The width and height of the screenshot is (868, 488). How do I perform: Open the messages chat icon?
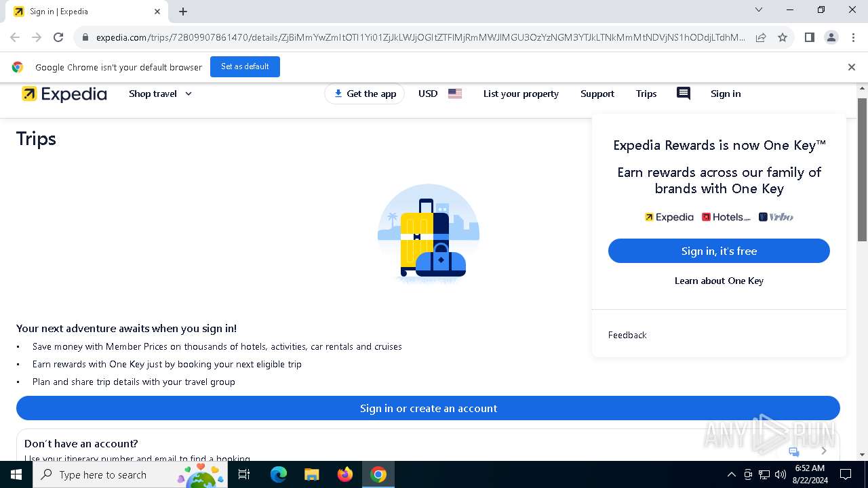point(684,94)
